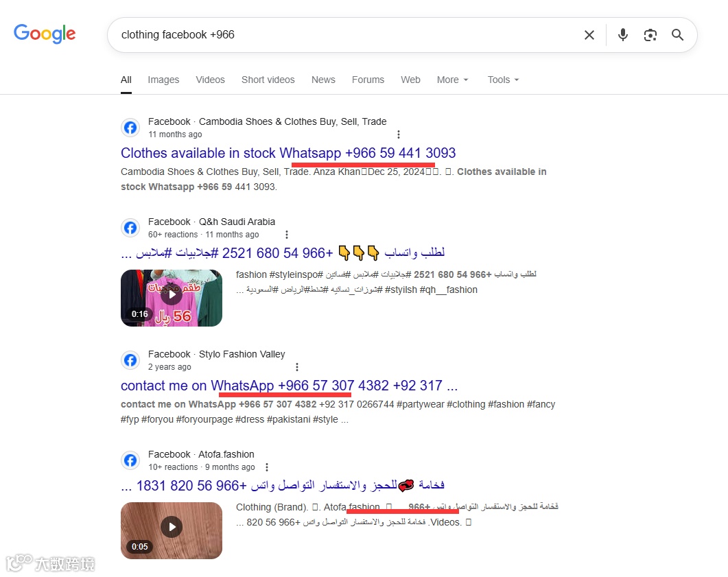This screenshot has height=577, width=728.
Task: Open options menu for Q&h Saudi Arabia result
Action: pos(286,235)
